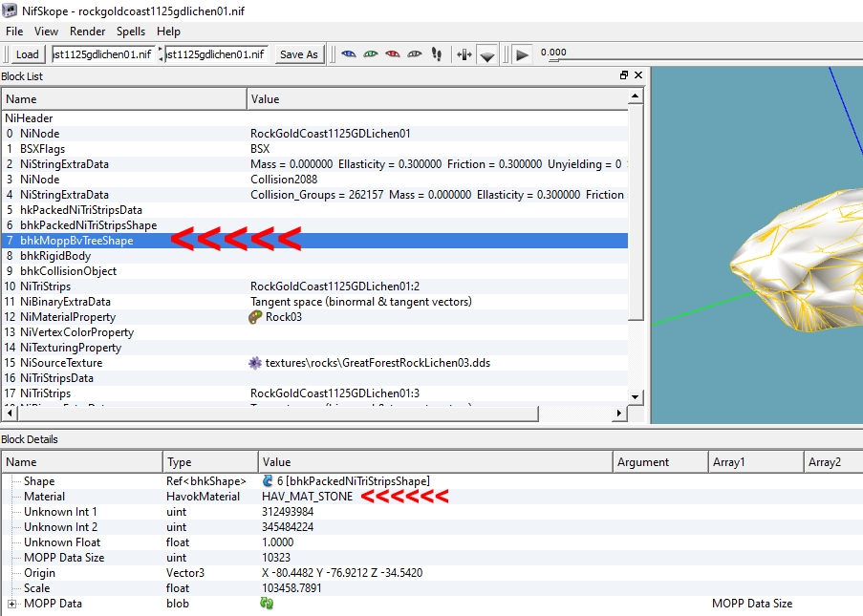Screen dimensions: 863x616
Task: Open the perspective dropdown arrow icon
Action: point(487,55)
